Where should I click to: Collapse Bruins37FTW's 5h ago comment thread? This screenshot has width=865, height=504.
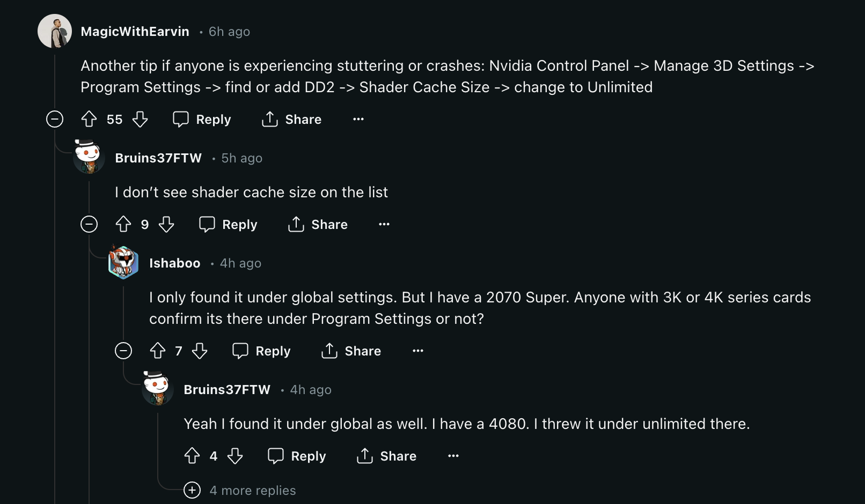[x=89, y=224]
